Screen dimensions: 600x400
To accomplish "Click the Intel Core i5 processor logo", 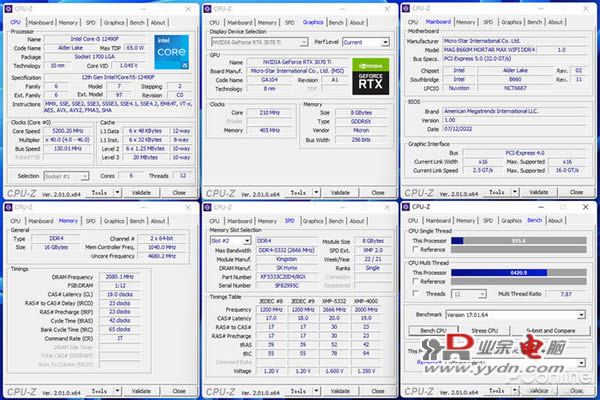I will [x=171, y=52].
